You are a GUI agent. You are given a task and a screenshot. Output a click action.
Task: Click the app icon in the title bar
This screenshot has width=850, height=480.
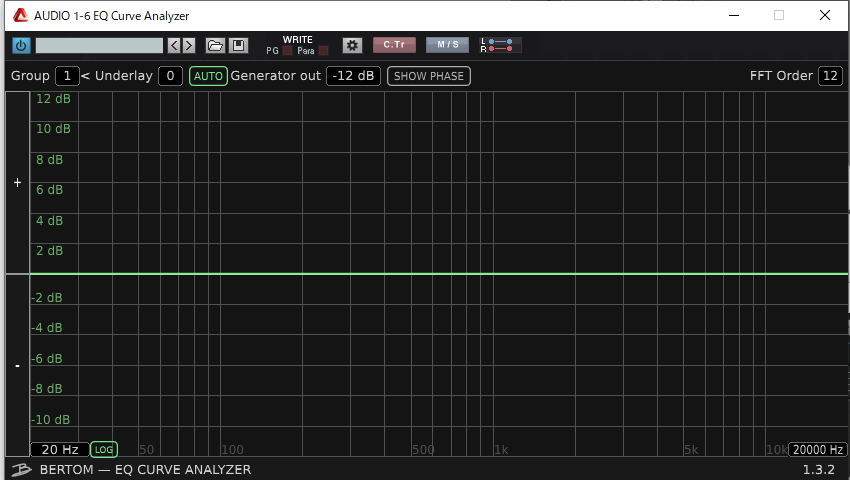tap(21, 16)
